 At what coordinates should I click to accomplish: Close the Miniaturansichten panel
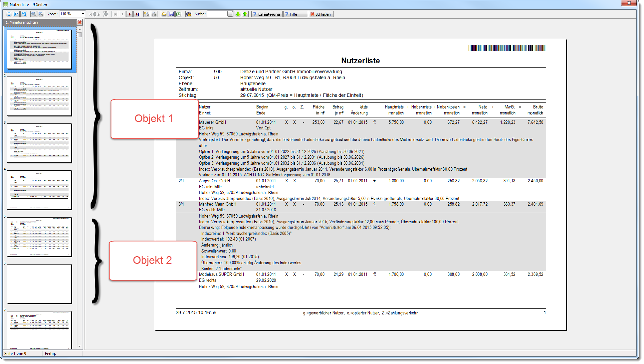coord(80,22)
